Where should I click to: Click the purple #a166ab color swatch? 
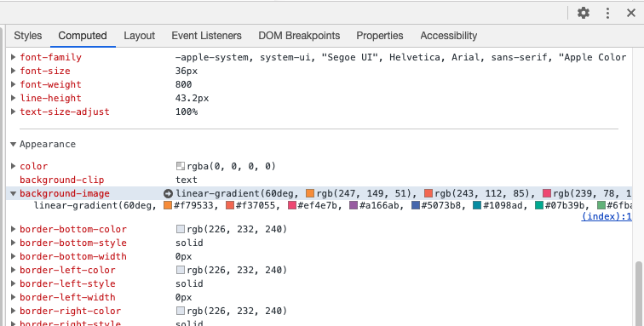pos(354,205)
